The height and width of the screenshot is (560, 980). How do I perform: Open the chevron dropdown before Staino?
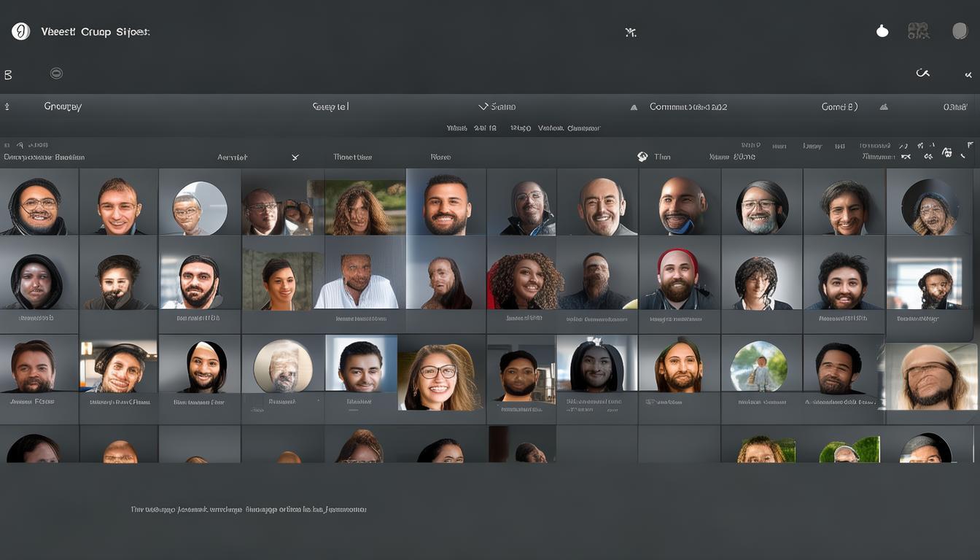[x=483, y=106]
